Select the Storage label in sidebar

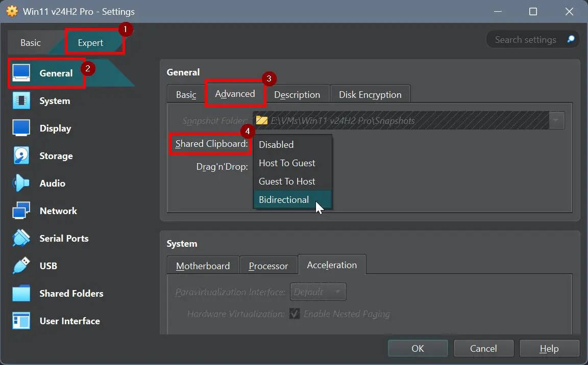(x=56, y=155)
